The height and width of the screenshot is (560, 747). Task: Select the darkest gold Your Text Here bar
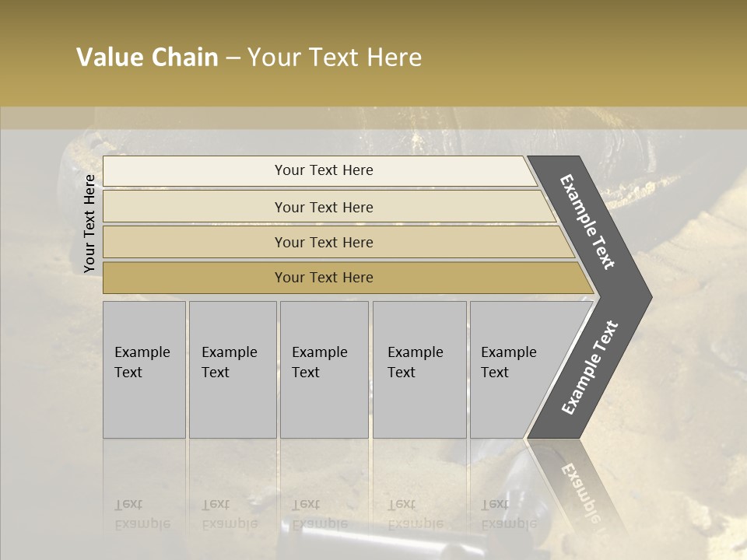tap(323, 278)
